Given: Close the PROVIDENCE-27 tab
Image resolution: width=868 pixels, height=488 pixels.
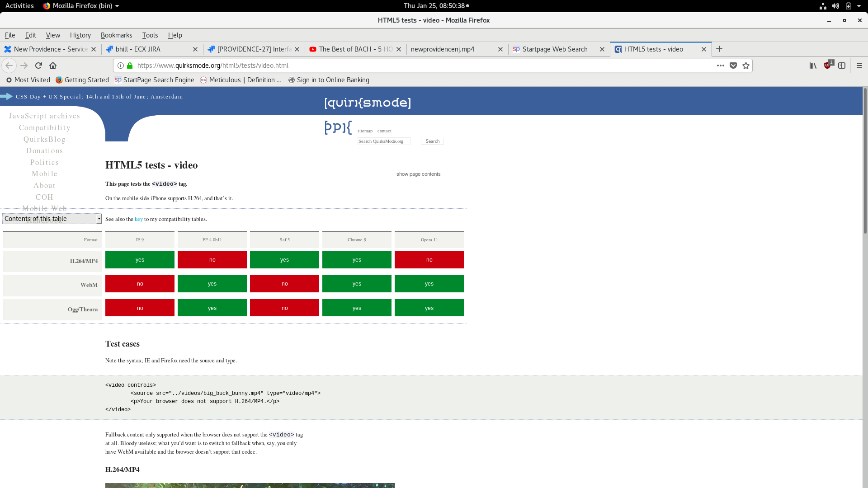Looking at the screenshot, I should tap(297, 49).
